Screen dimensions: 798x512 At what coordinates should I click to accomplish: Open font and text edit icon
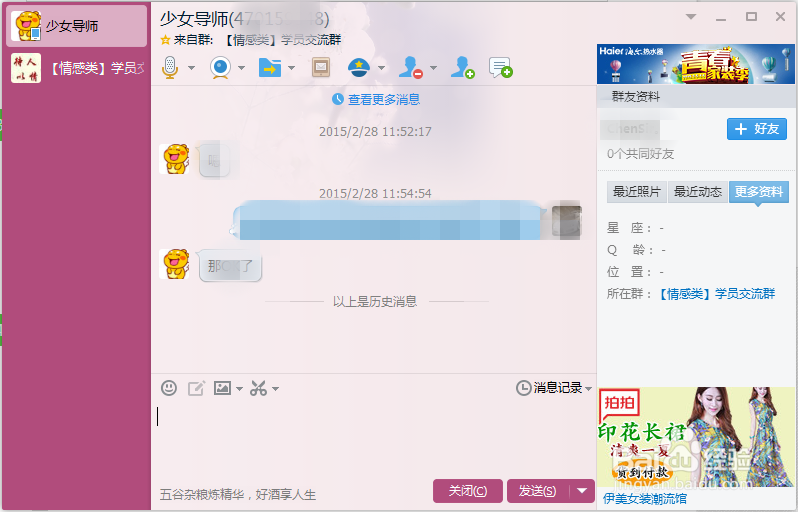pyautogui.click(x=196, y=388)
